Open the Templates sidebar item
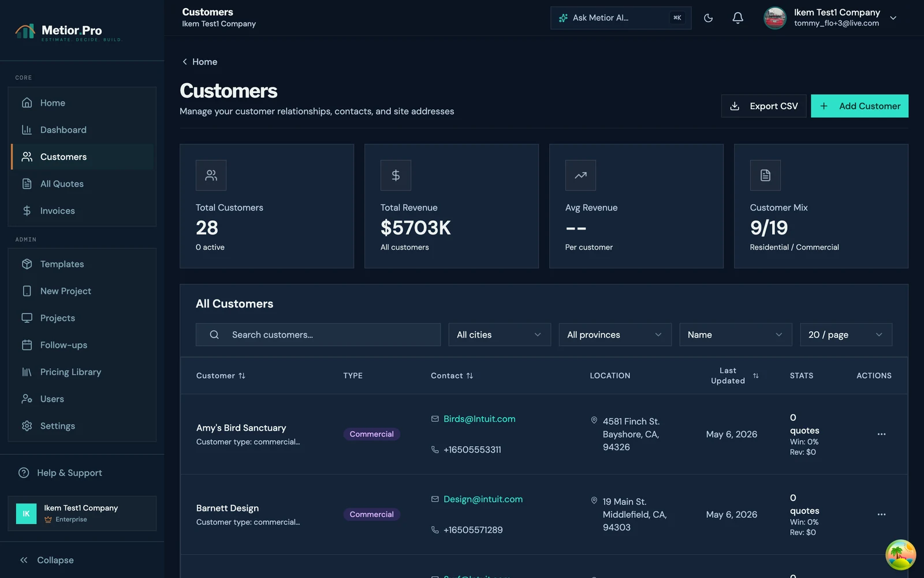 click(x=83, y=264)
